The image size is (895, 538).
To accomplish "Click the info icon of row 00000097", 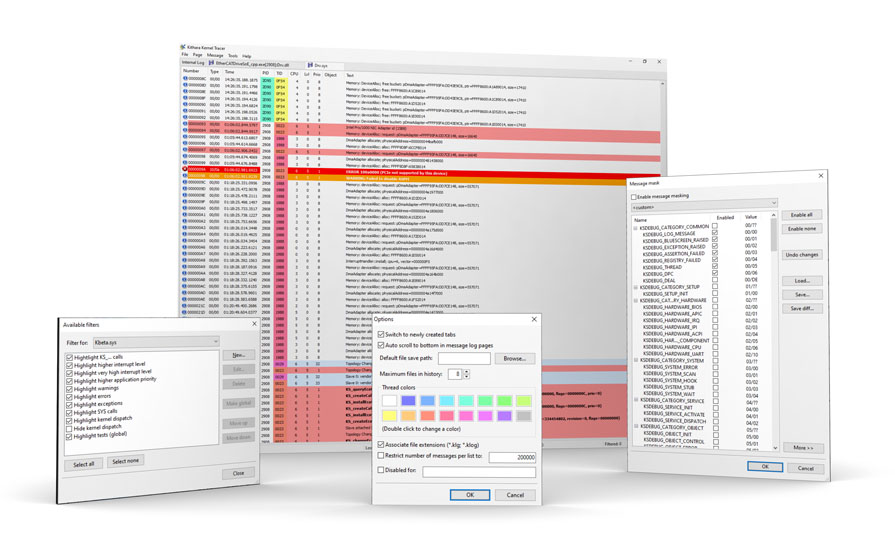I will 185,149.
